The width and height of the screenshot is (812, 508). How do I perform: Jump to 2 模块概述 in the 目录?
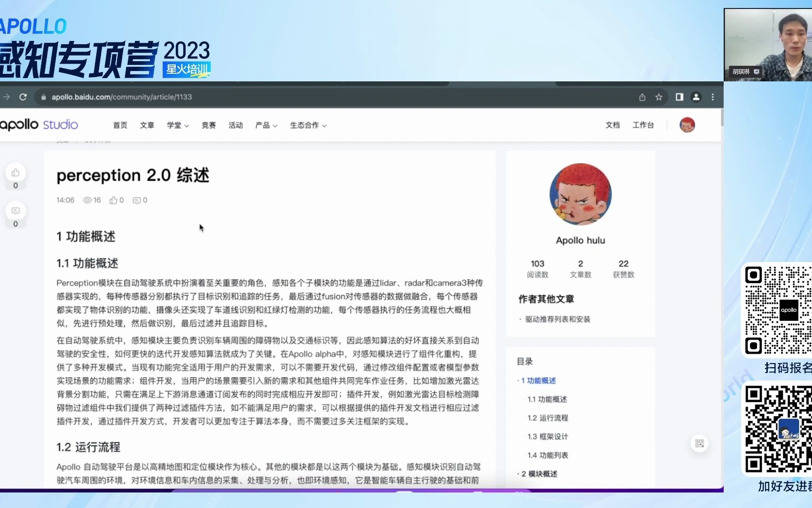pos(539,474)
